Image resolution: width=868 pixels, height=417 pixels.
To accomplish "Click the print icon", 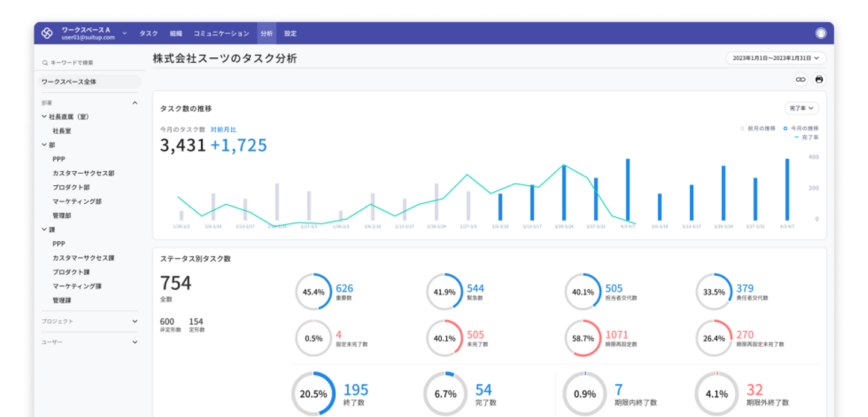I will pyautogui.click(x=819, y=79).
